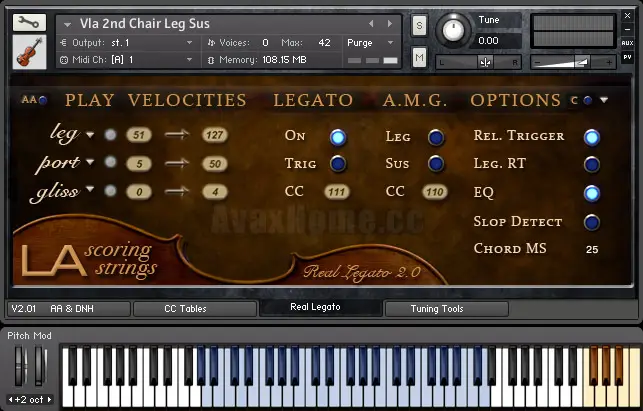Enable the A.M.G. Sus switch
Viewport: 643px width, 411px height.
(436, 164)
